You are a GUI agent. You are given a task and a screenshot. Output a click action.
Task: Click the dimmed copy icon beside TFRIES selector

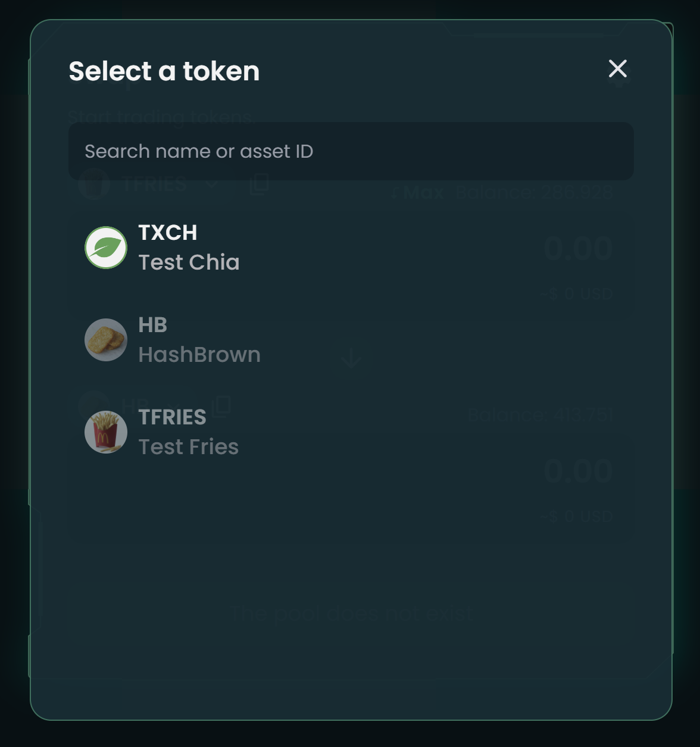[259, 184]
